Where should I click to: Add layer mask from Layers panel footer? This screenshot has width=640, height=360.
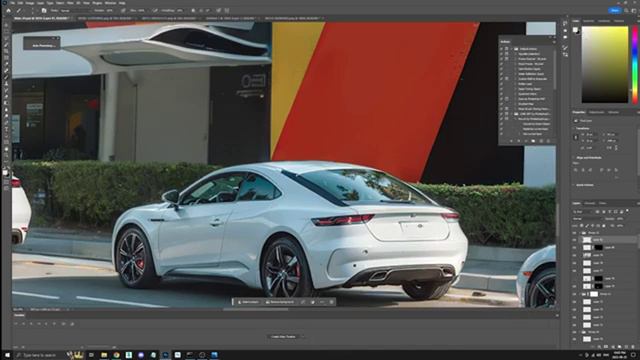tap(606, 347)
